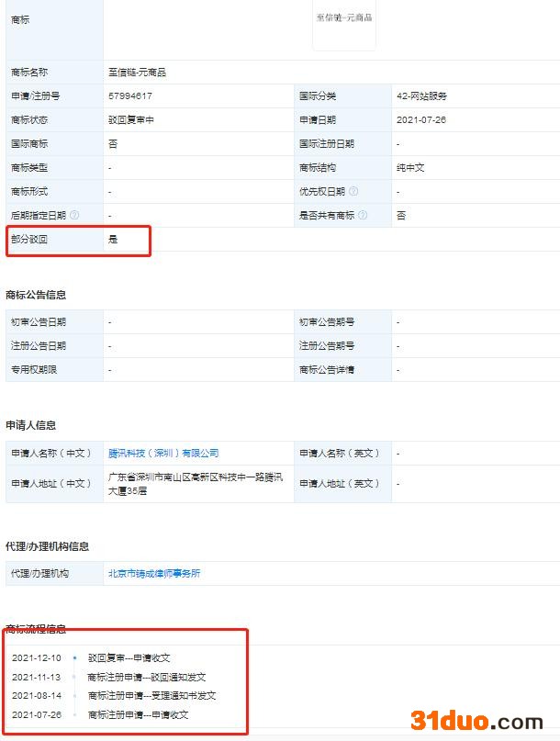Click the 代理/办理机构信息 section heading
This screenshot has height=741, width=560.
47,546
